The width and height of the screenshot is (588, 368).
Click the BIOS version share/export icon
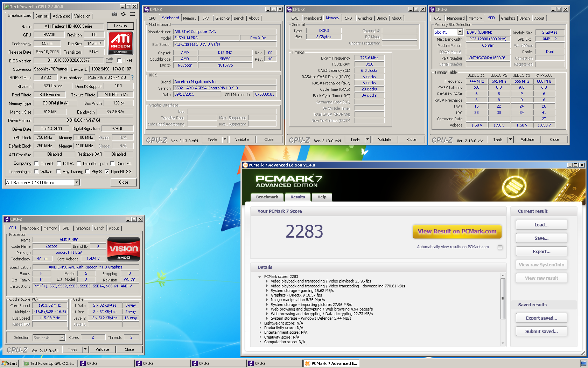click(x=110, y=60)
